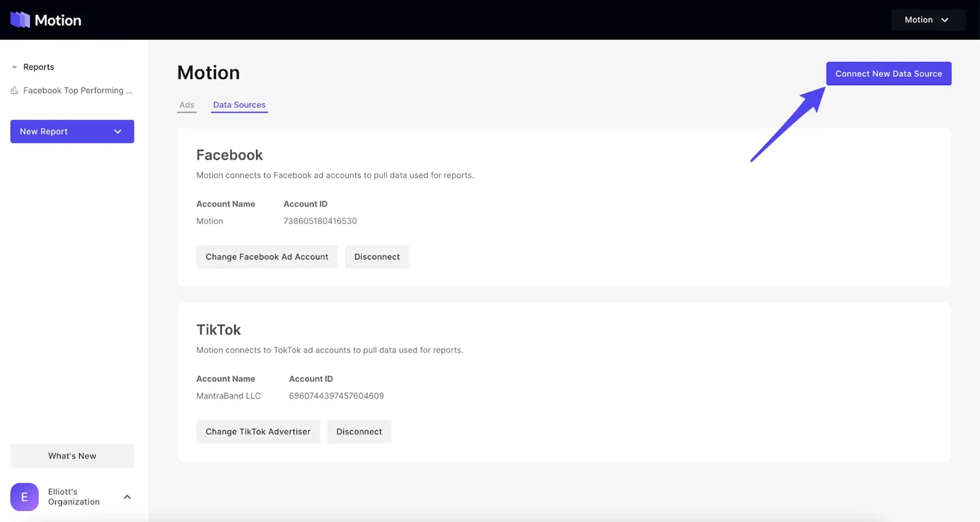The height and width of the screenshot is (522, 980).
Task: Click the Facebook account ID 738605180416530
Action: coord(320,221)
